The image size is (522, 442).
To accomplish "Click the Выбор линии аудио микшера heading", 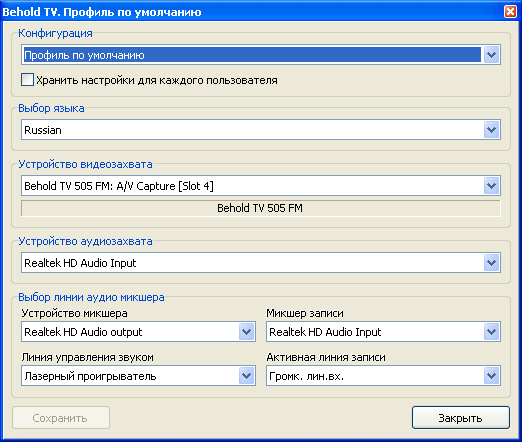I will (91, 297).
